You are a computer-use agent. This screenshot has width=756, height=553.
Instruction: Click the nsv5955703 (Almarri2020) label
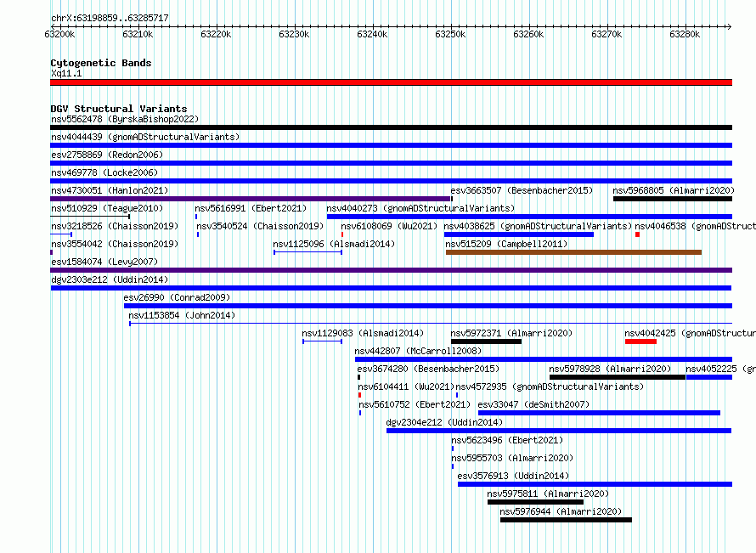click(512, 458)
